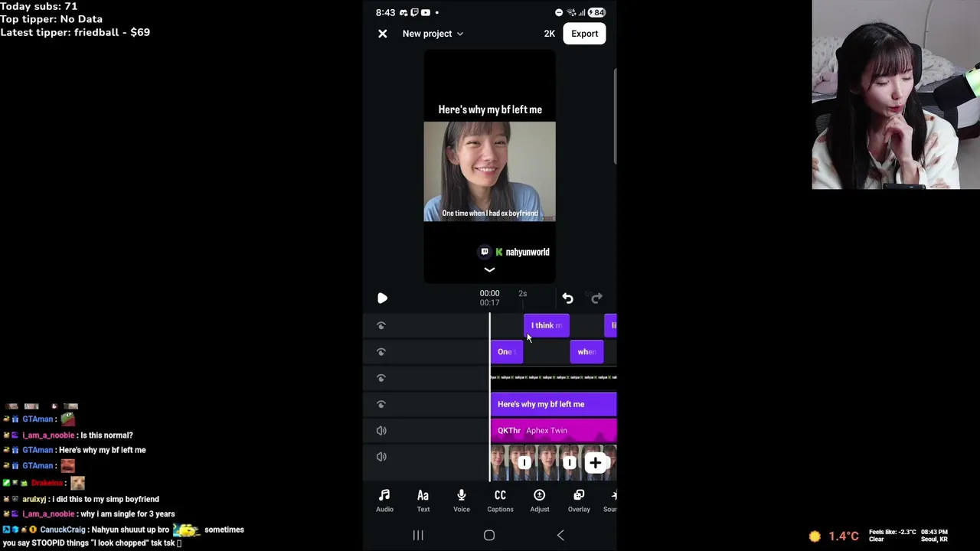Image resolution: width=980 pixels, height=551 pixels.
Task: Open the New project dropdown
Action: click(x=433, y=34)
